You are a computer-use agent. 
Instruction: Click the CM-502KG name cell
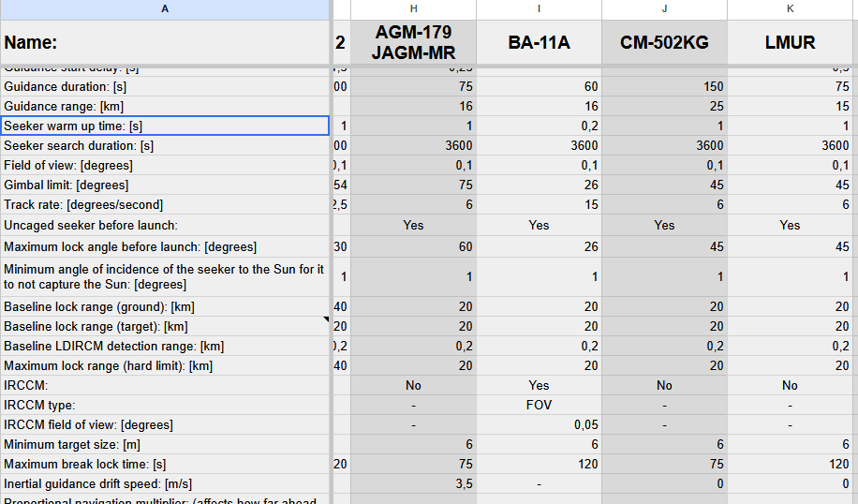coord(664,42)
